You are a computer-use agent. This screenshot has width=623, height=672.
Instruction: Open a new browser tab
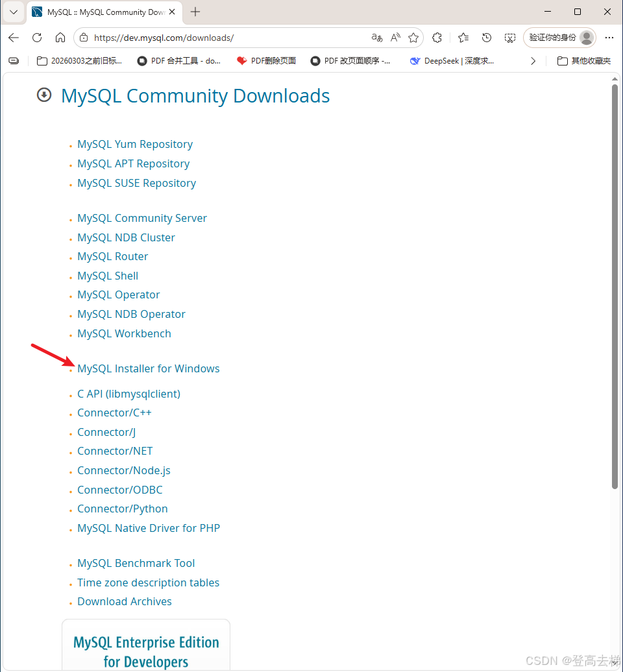coord(195,12)
